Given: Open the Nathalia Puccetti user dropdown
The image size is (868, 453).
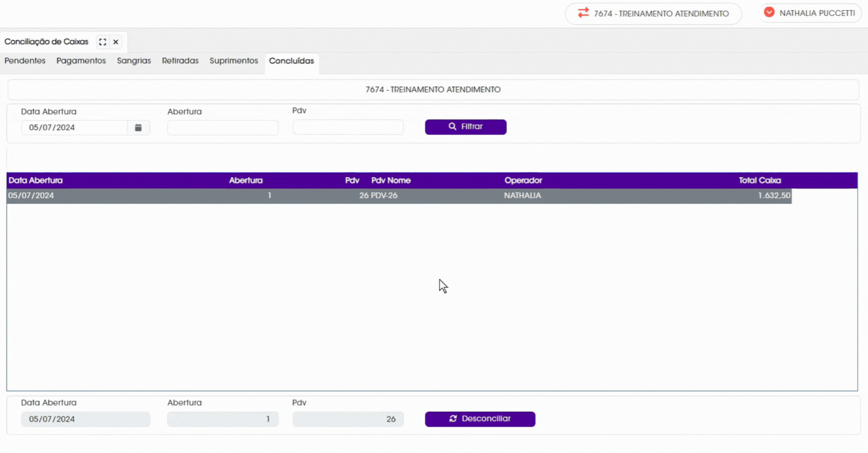Looking at the screenshot, I should (x=810, y=13).
